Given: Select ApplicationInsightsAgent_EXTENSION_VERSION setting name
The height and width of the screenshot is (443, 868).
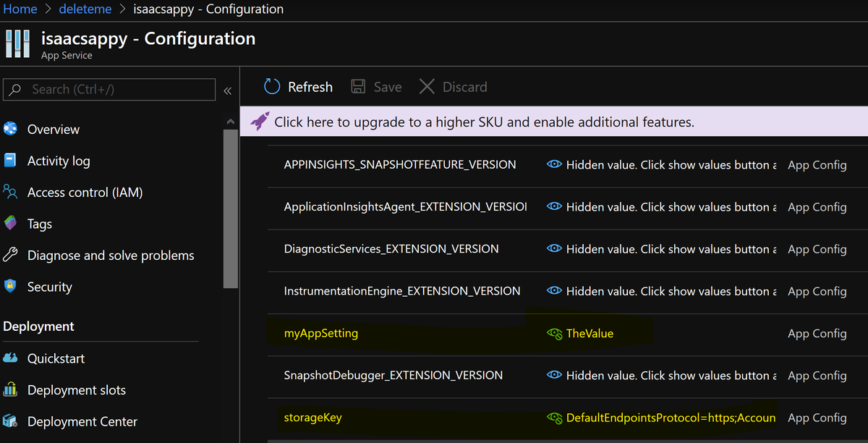Looking at the screenshot, I should coord(406,207).
